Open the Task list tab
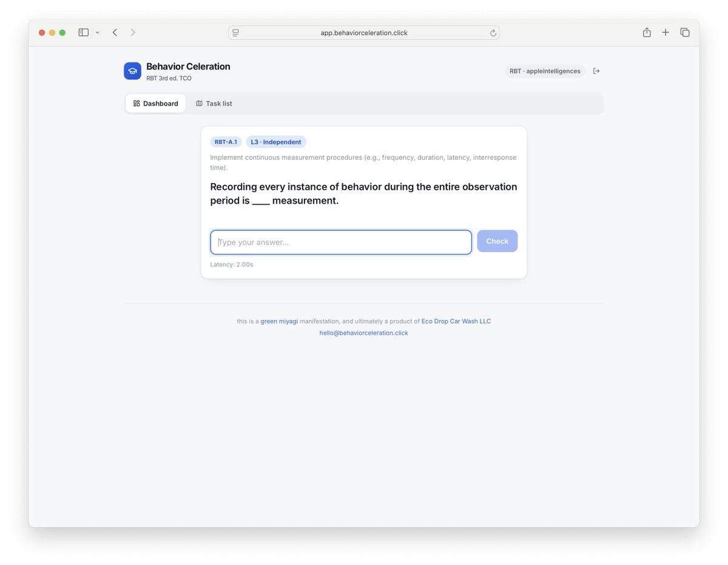The height and width of the screenshot is (565, 728). coord(214,104)
